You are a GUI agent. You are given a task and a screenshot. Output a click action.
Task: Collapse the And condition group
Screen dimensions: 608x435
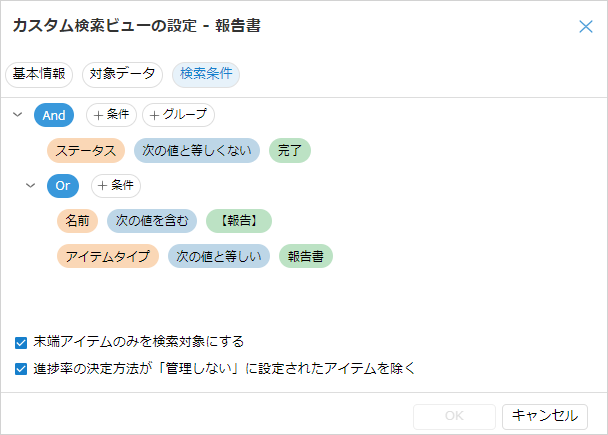pyautogui.click(x=18, y=115)
